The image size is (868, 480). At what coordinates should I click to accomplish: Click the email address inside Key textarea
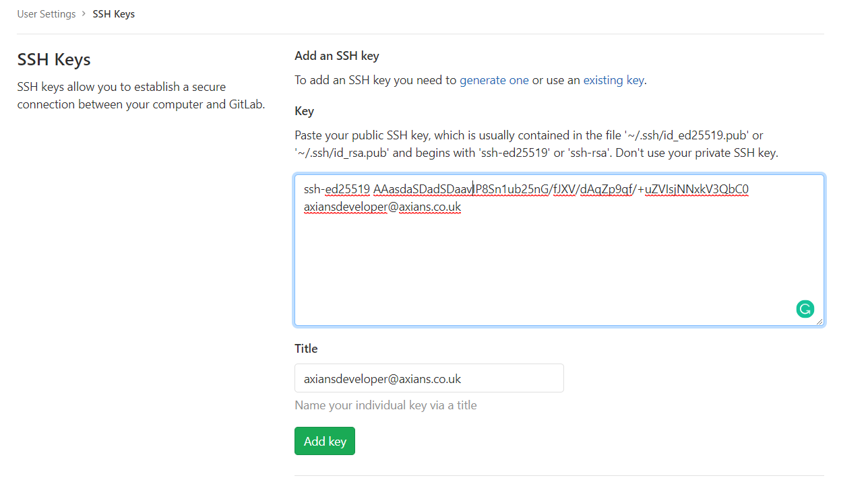tap(382, 207)
